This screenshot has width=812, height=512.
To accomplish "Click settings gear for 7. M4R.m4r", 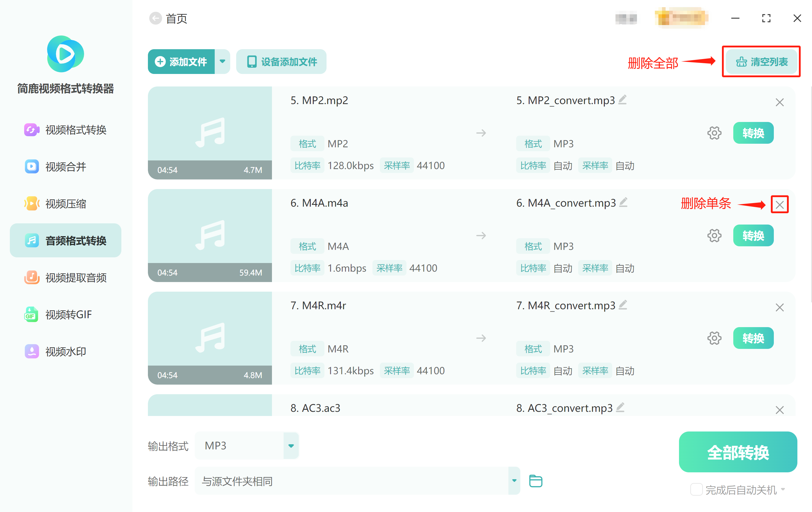I will 714,338.
